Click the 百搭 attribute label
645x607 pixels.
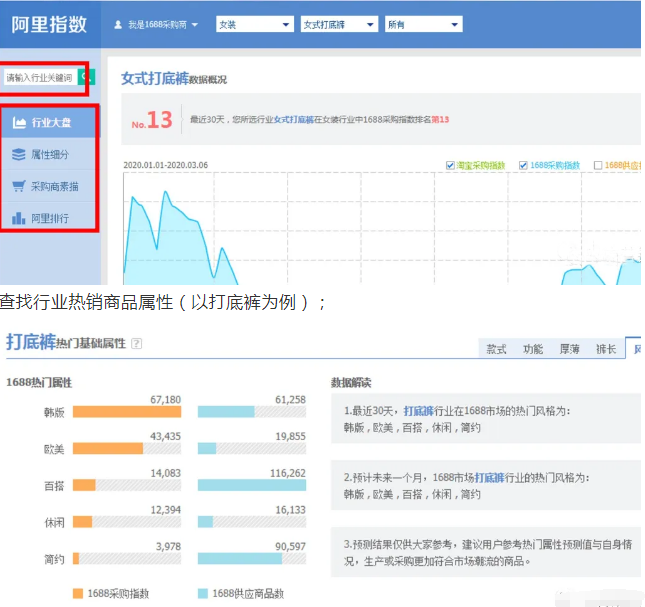54,486
